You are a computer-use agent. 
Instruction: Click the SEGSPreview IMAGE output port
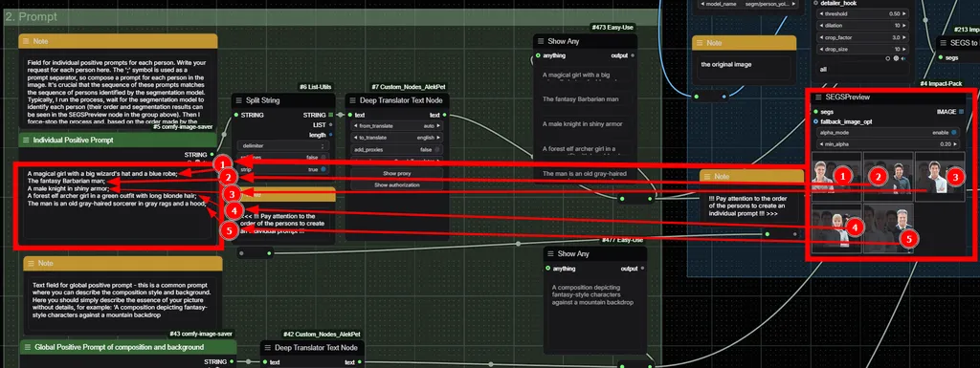click(x=961, y=112)
